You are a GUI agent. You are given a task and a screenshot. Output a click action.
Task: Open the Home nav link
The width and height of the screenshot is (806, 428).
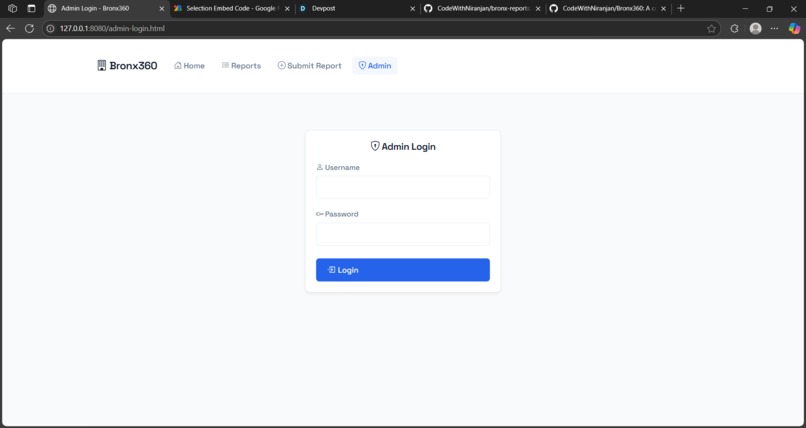189,66
